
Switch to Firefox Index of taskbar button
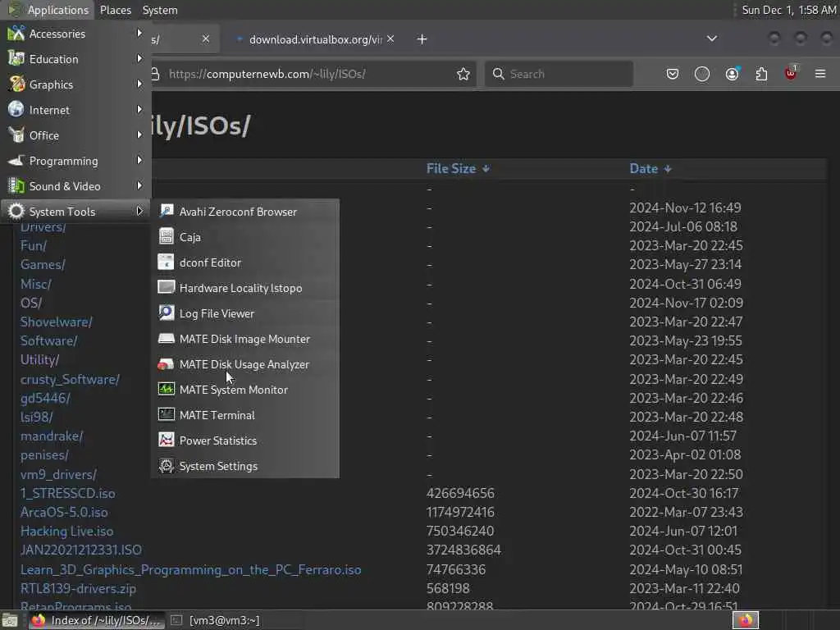(97, 620)
